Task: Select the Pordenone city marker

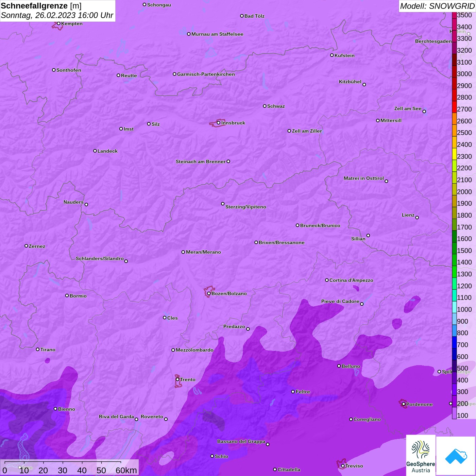Action: pos(404,404)
